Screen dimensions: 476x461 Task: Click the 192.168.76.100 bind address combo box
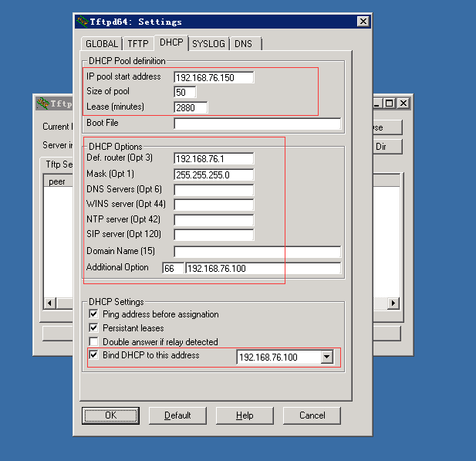point(285,357)
